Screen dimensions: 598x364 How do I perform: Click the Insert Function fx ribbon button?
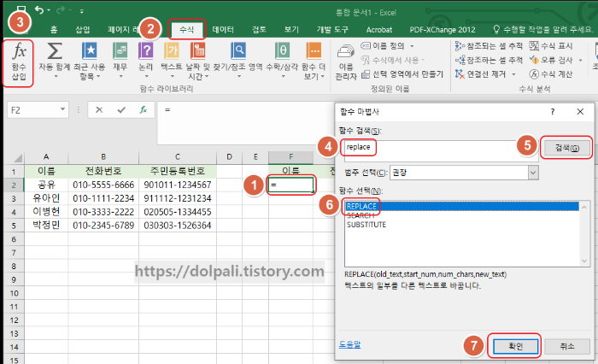pyautogui.click(x=19, y=63)
